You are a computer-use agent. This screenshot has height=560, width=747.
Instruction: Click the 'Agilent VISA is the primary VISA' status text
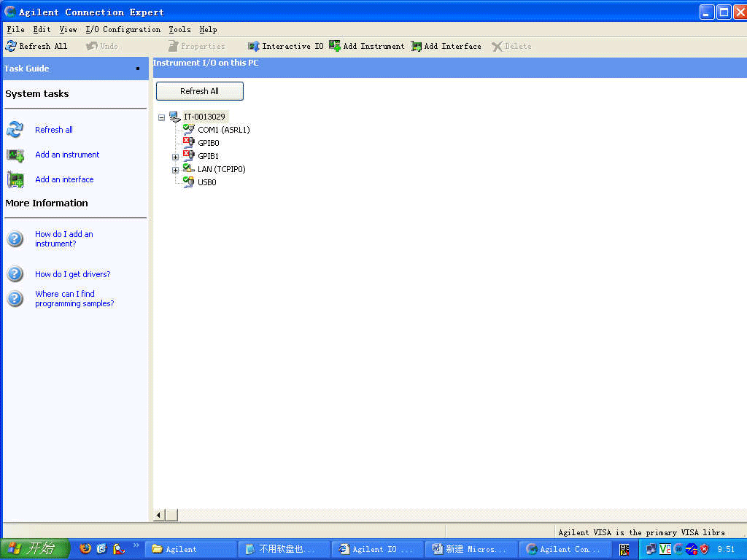point(641,532)
